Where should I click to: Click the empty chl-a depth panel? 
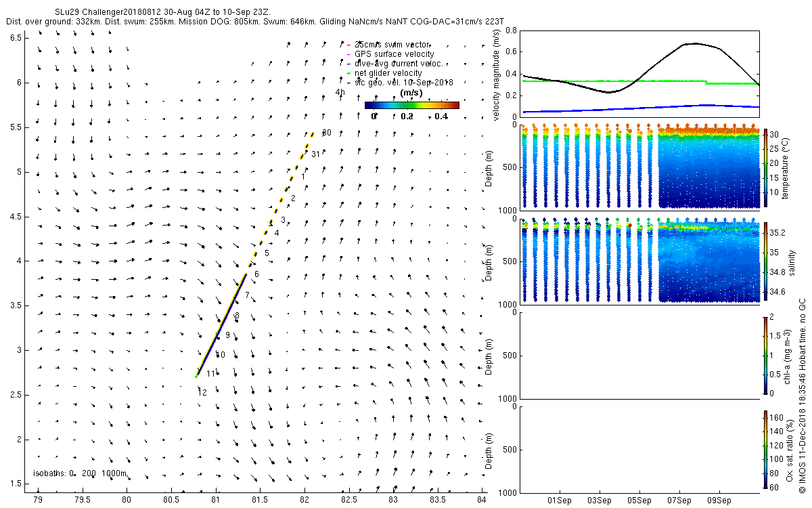[641, 355]
